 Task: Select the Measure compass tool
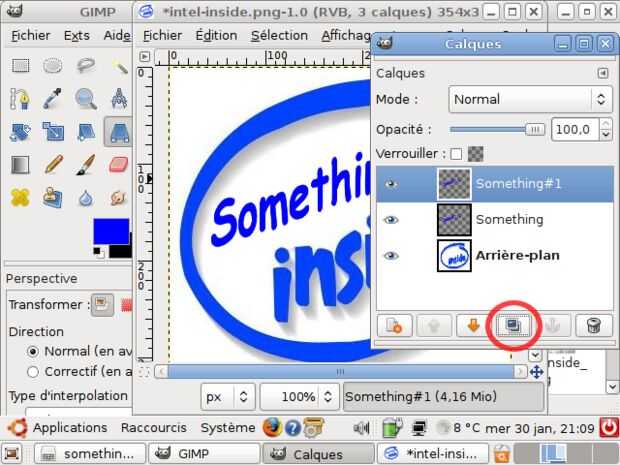tap(119, 98)
